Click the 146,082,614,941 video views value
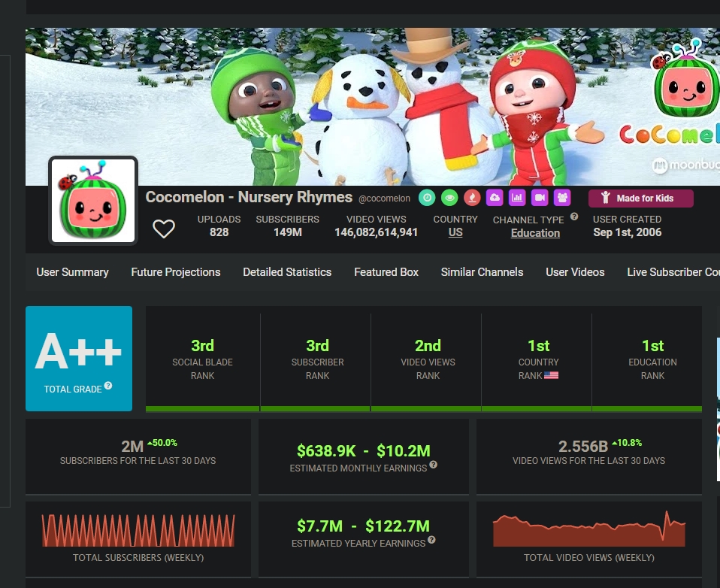The width and height of the screenshot is (720, 588). tap(376, 232)
